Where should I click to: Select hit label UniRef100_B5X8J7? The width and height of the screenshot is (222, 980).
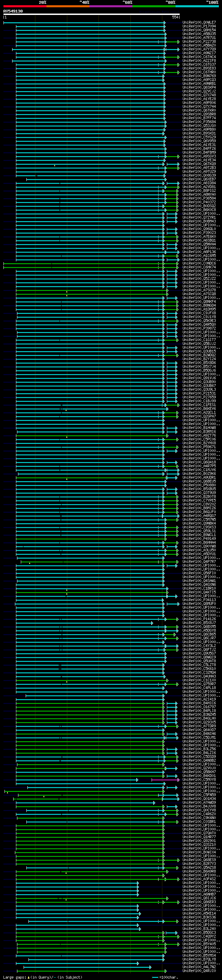(199, 623)
